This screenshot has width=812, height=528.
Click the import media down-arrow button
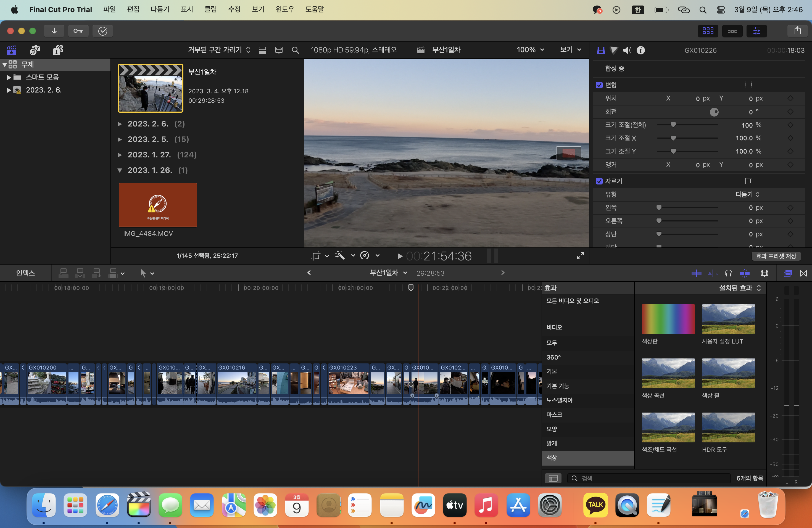pos(54,31)
